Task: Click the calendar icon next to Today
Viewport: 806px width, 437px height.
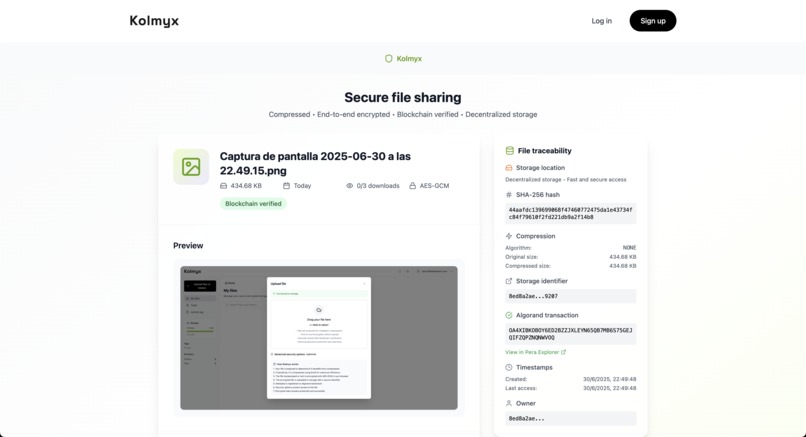Action: (x=286, y=186)
